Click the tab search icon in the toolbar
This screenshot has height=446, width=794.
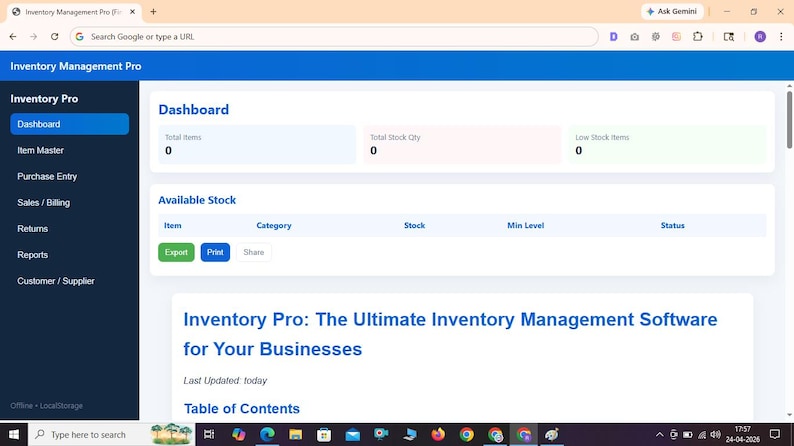tap(729, 36)
